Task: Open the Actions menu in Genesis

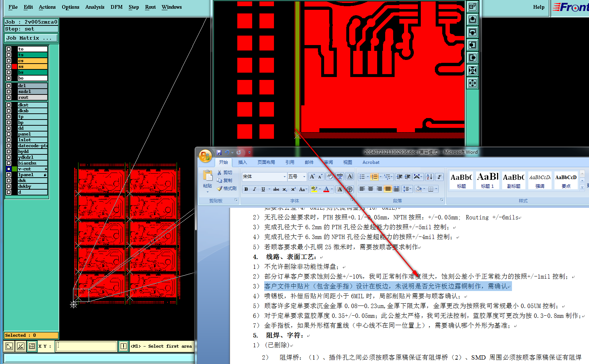Action: [47, 7]
